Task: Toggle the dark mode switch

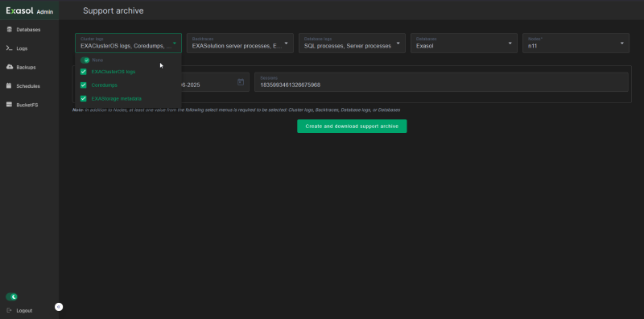Action: pyautogui.click(x=11, y=296)
